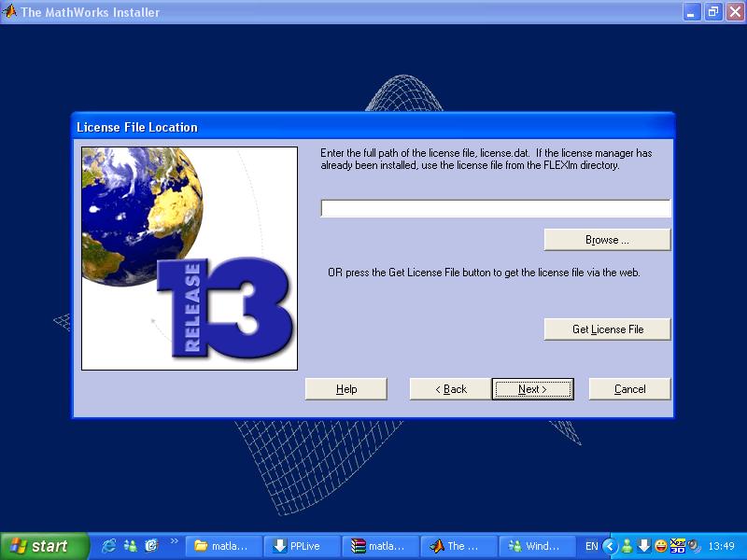Click the third Quick Launch icon
Screen dimensions: 747x560
click(x=151, y=546)
